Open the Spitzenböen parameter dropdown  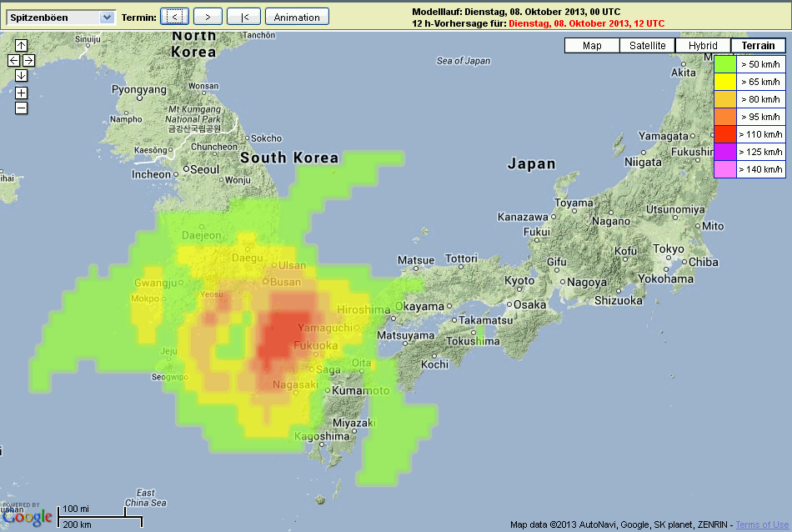click(60, 17)
